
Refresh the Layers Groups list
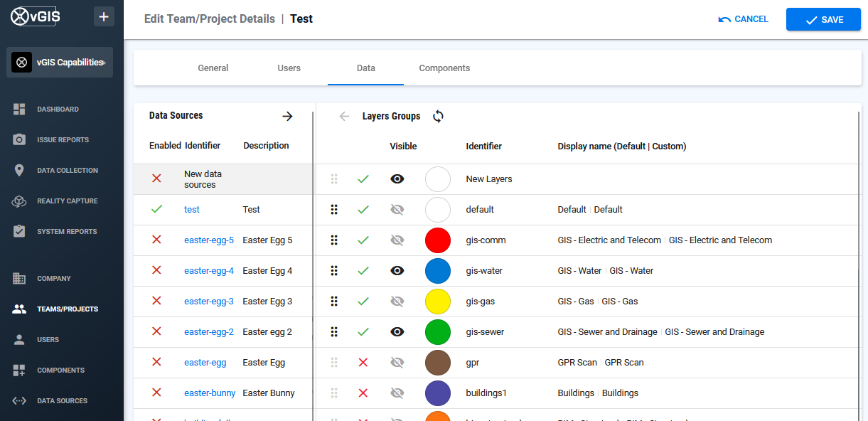click(x=438, y=117)
